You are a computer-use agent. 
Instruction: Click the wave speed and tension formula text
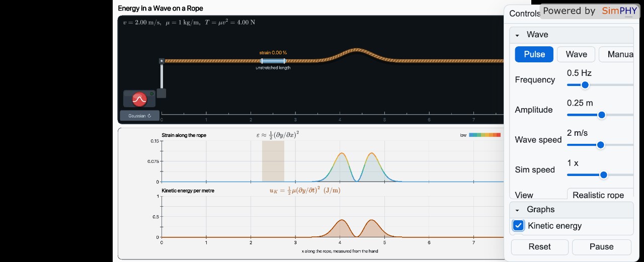tap(189, 23)
